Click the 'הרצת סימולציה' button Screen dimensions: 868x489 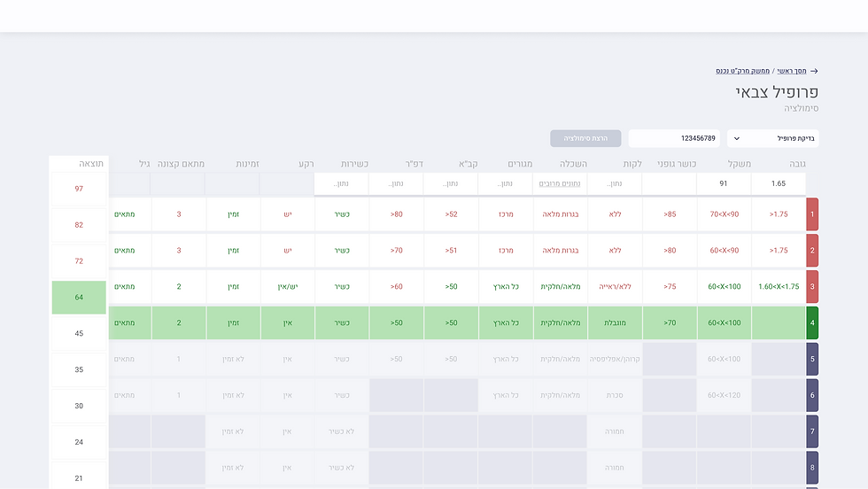coord(585,138)
